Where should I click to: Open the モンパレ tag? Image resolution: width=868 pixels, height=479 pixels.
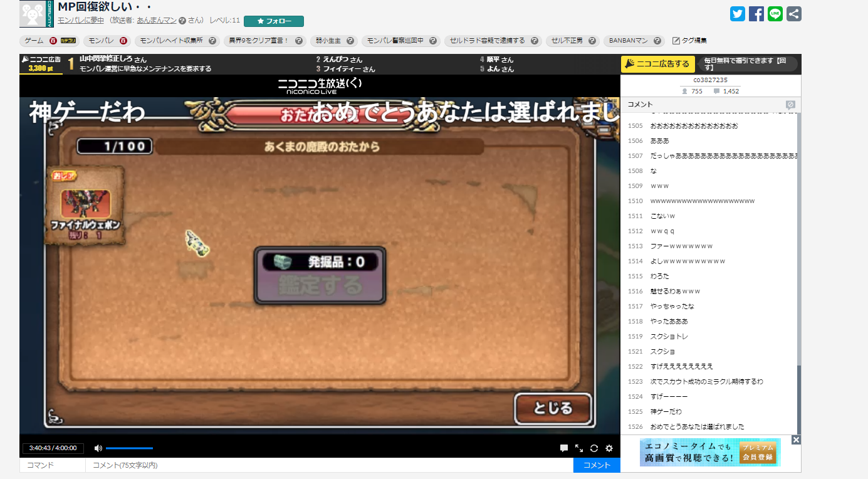(102, 41)
